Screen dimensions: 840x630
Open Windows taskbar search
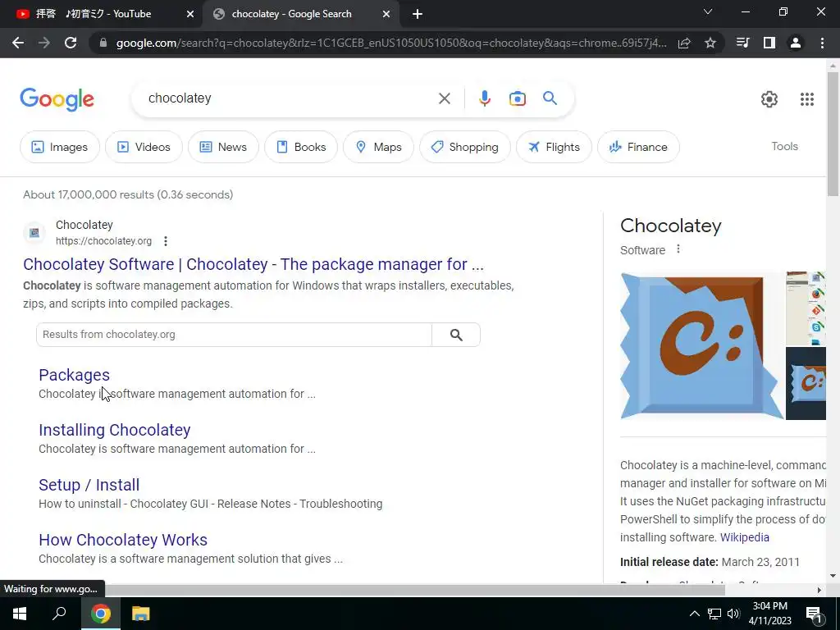click(59, 614)
